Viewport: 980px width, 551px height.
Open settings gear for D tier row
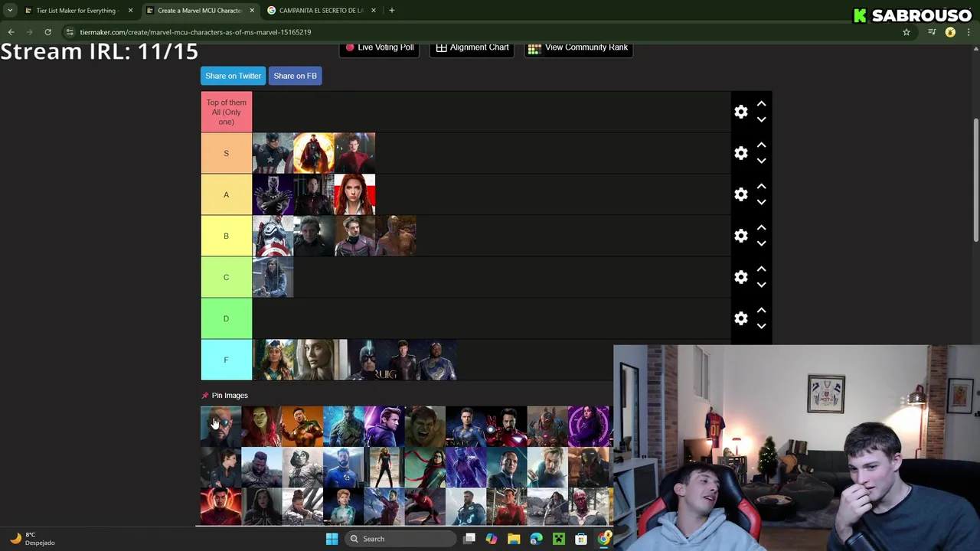[740, 318]
